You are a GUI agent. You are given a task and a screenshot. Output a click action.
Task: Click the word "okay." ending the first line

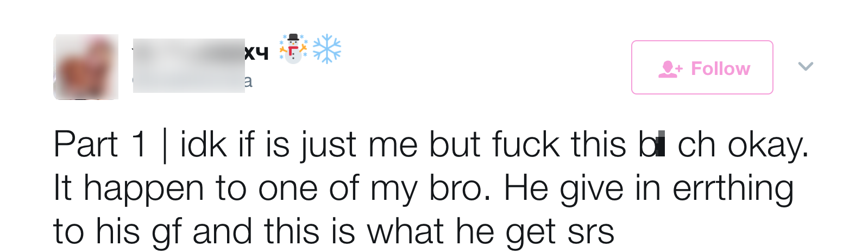point(769,146)
